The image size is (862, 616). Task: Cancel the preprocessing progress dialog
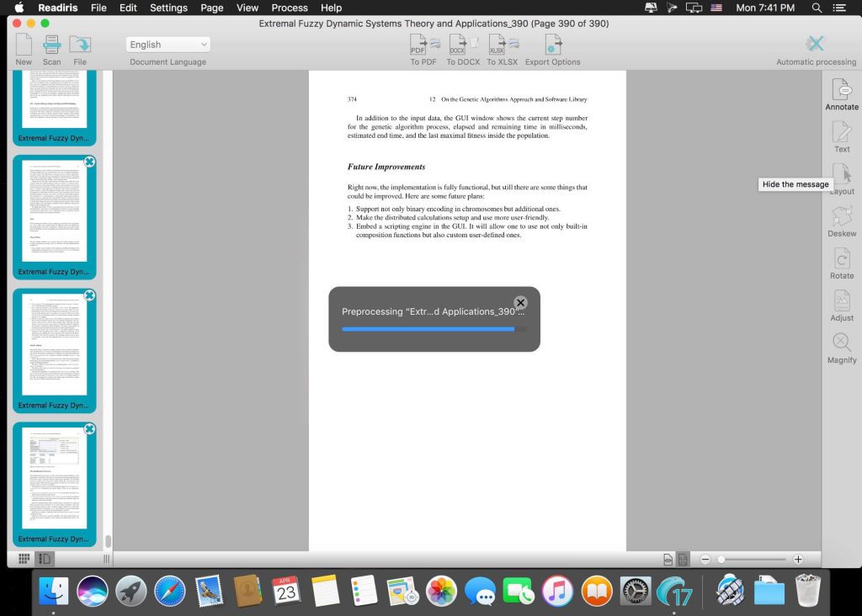coord(520,303)
